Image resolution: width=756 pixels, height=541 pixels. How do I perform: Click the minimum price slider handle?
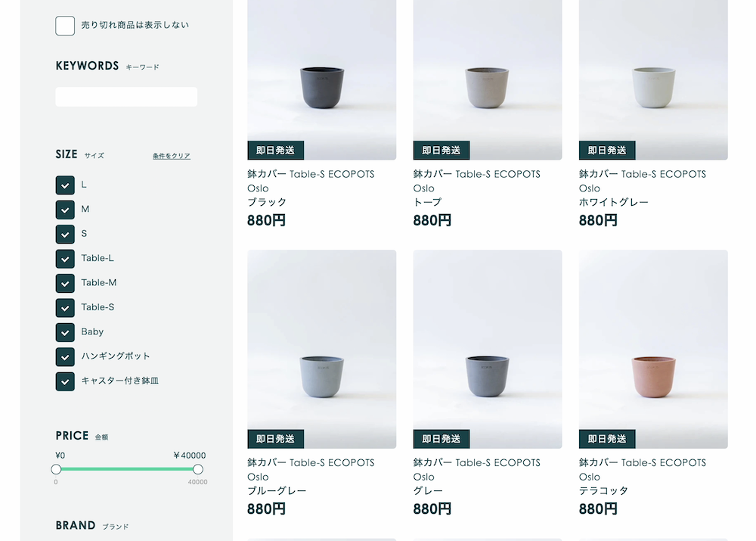[56, 469]
